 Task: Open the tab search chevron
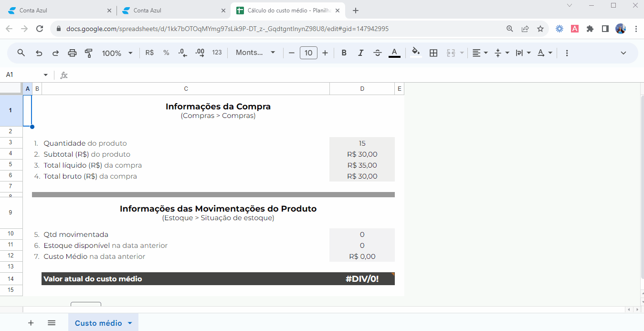(570, 5)
